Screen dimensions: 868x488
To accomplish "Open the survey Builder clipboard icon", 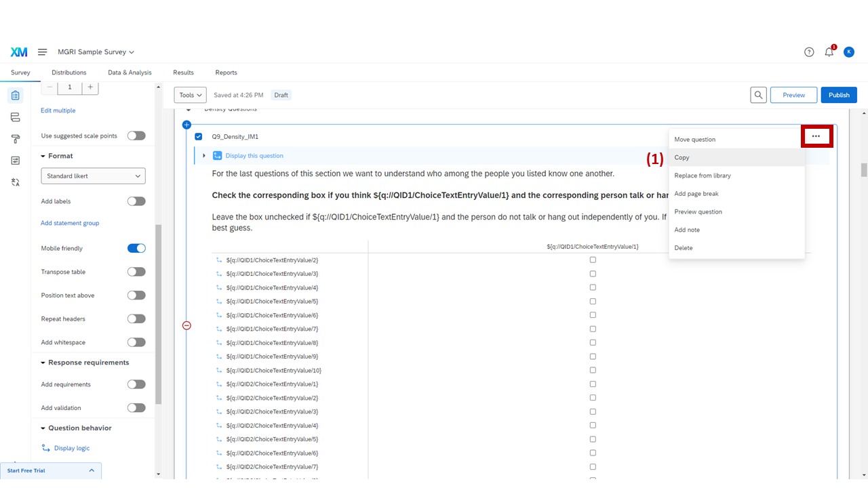I will click(15, 95).
